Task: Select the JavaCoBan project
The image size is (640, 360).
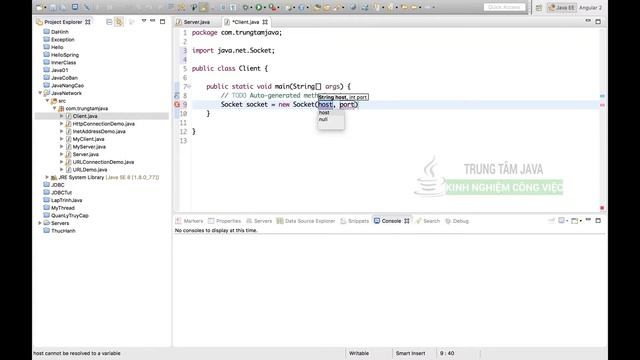Action: click(x=64, y=78)
